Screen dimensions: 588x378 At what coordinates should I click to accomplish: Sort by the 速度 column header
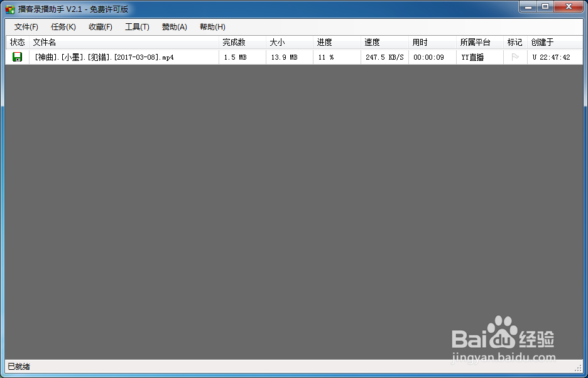(384, 42)
